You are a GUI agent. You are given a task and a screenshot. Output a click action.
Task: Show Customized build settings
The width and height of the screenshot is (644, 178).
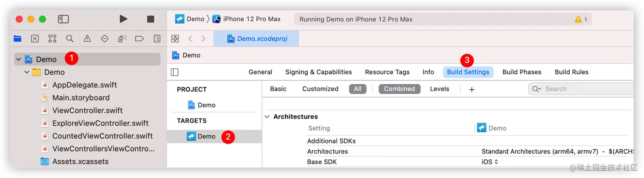click(x=320, y=89)
